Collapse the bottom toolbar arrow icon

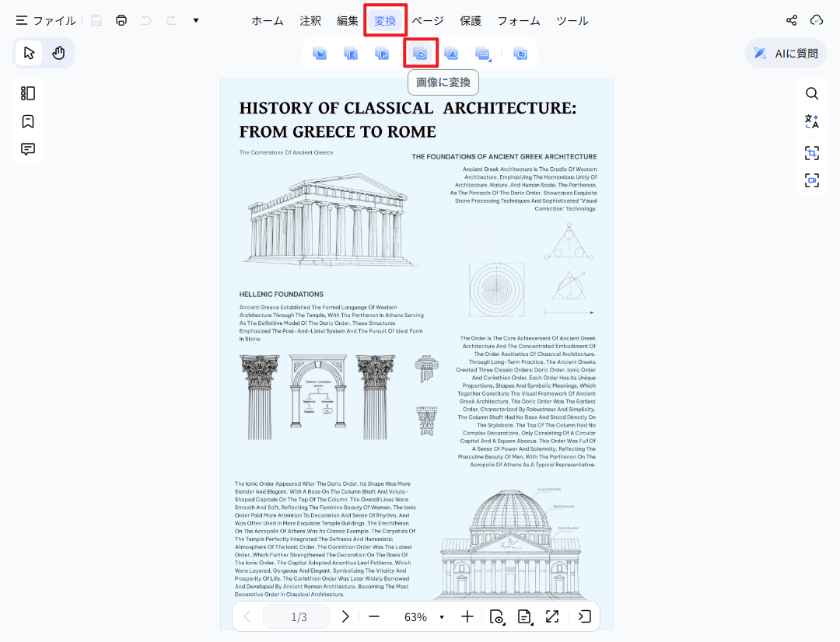point(584,617)
